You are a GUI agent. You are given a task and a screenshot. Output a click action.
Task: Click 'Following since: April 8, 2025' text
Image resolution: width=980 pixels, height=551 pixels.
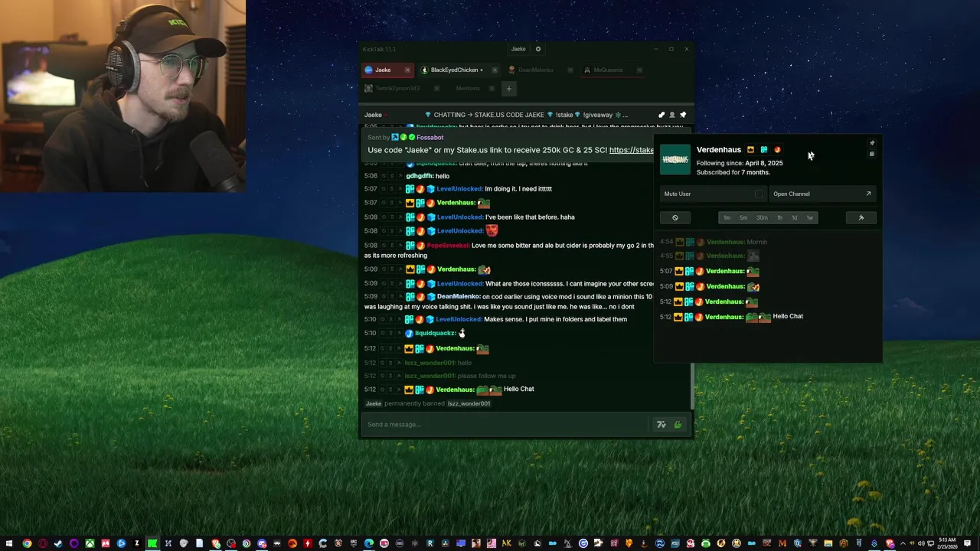740,163
